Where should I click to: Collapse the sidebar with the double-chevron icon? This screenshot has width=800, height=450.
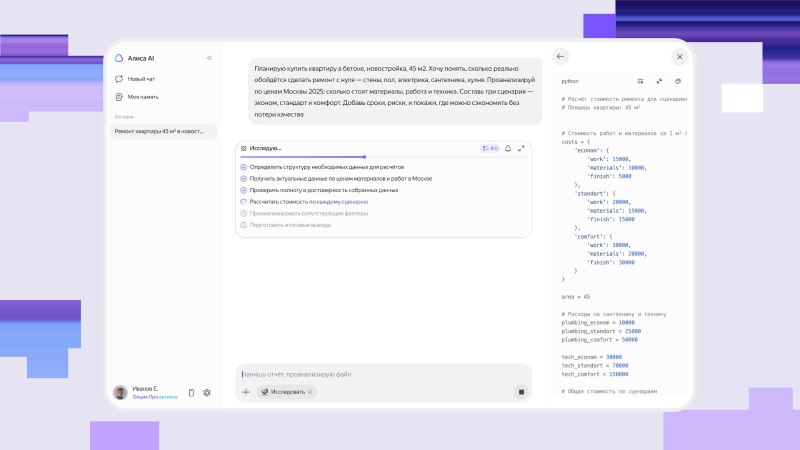click(209, 58)
